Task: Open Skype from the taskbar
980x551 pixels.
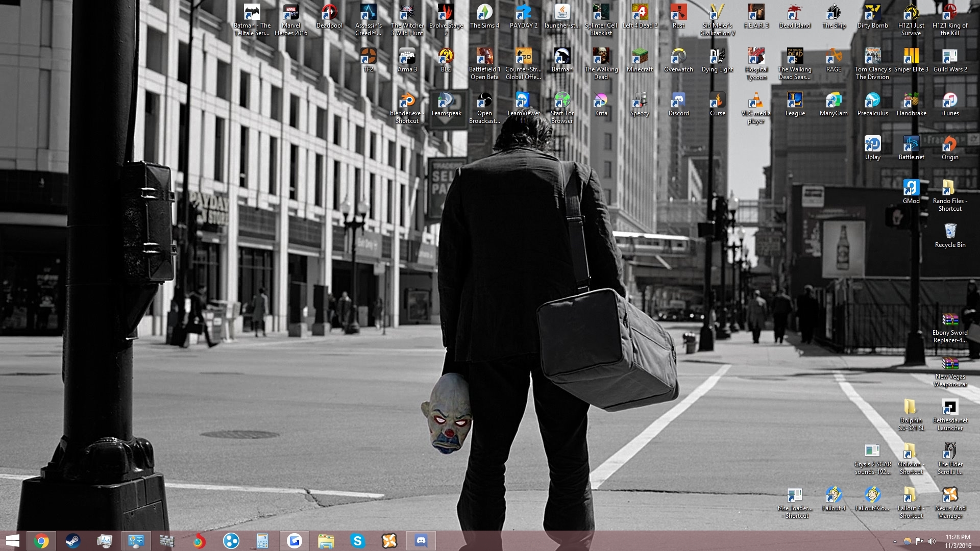Action: click(358, 541)
